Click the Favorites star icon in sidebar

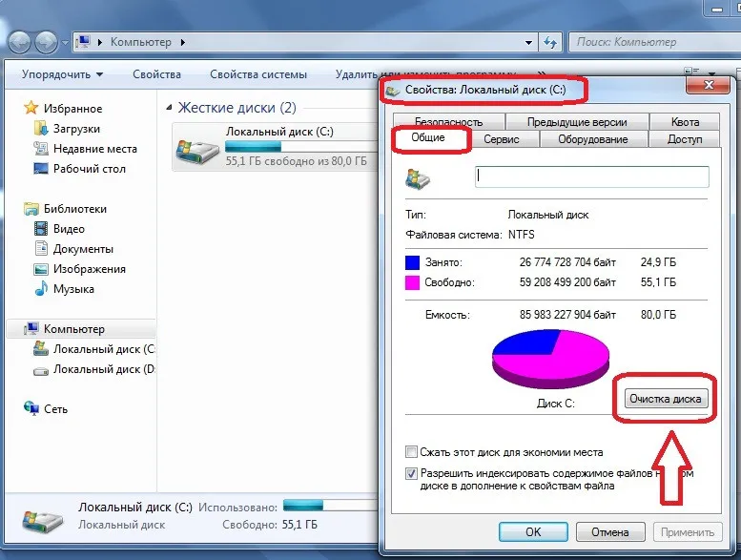pos(31,109)
